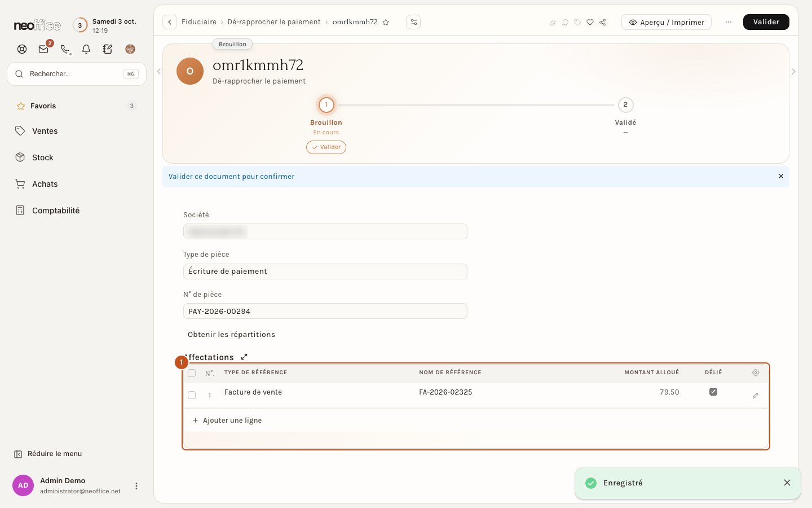The height and width of the screenshot is (508, 812).
Task: Click Fiduciaire breadcrumb link
Action: (199, 22)
